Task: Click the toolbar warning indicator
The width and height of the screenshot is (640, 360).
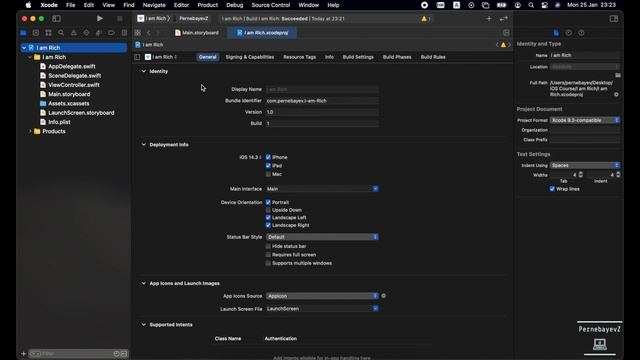Action: point(424,19)
